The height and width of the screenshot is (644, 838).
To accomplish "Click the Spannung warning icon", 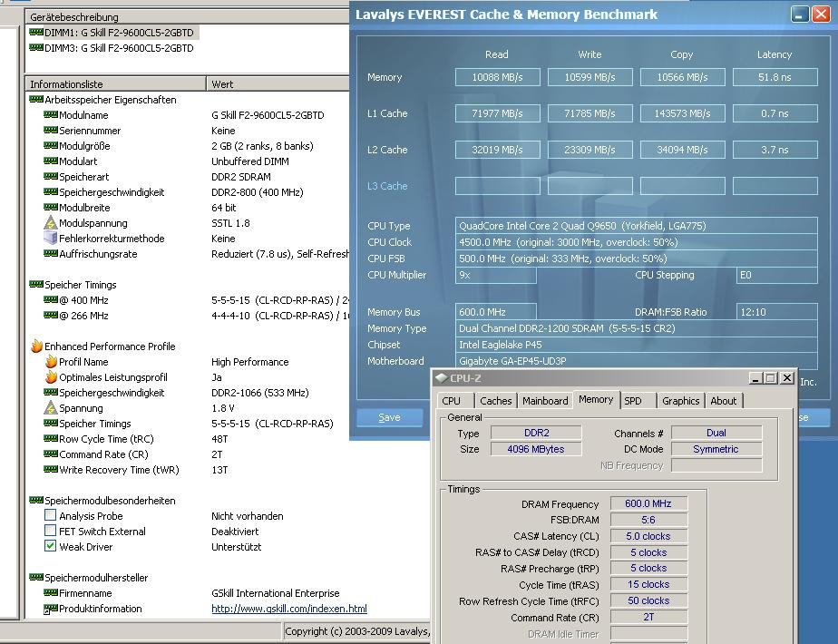I will click(50, 407).
